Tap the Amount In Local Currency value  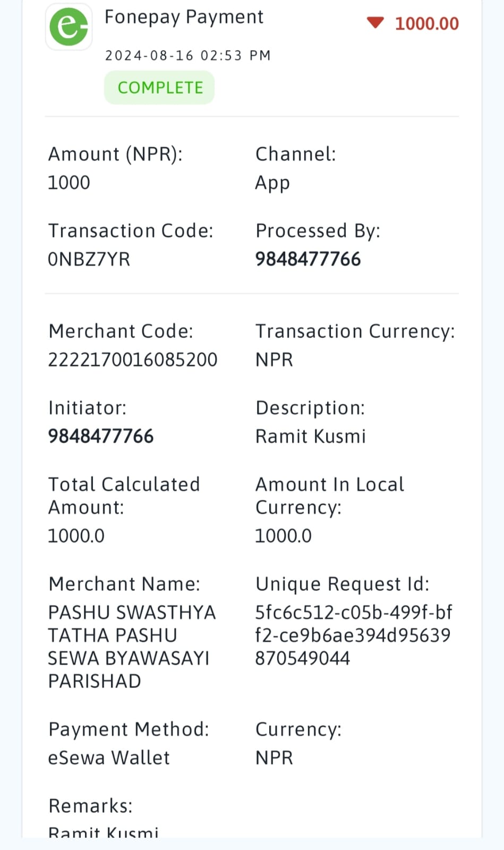click(284, 535)
